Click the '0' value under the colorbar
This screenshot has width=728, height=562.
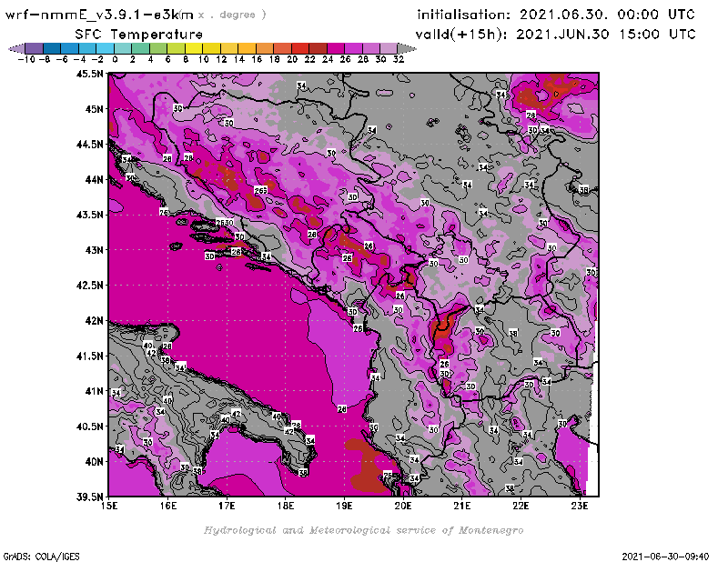click(115, 59)
